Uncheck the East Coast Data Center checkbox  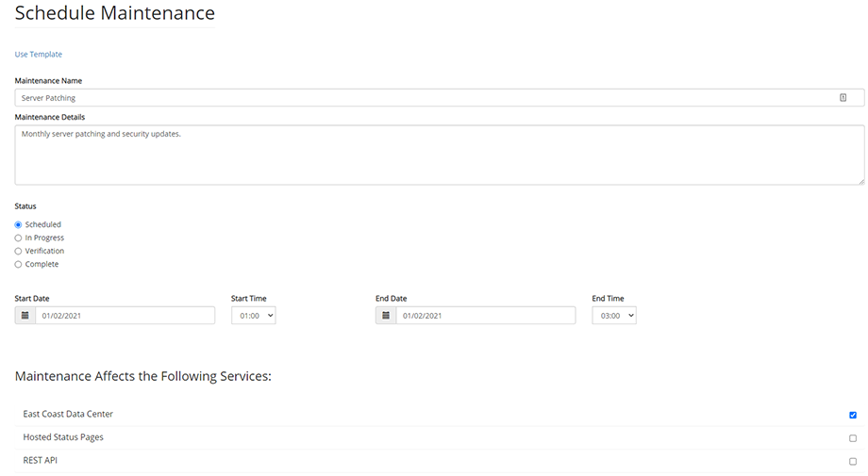[853, 415]
